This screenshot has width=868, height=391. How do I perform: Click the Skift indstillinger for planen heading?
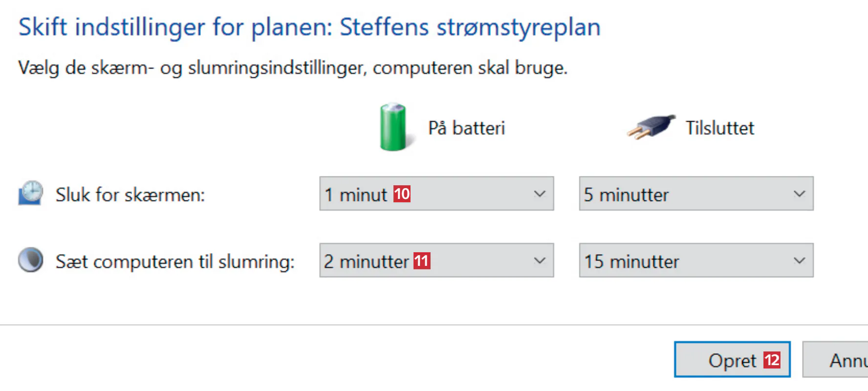(309, 27)
